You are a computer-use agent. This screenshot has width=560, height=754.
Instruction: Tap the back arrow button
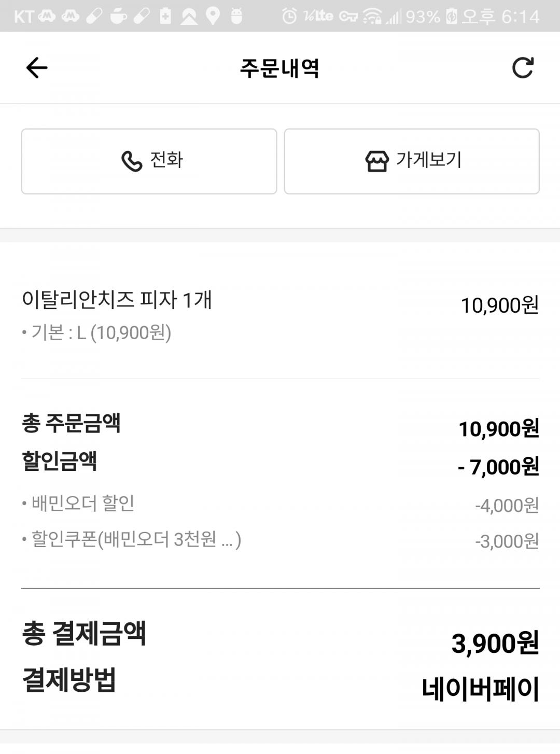[x=37, y=68]
